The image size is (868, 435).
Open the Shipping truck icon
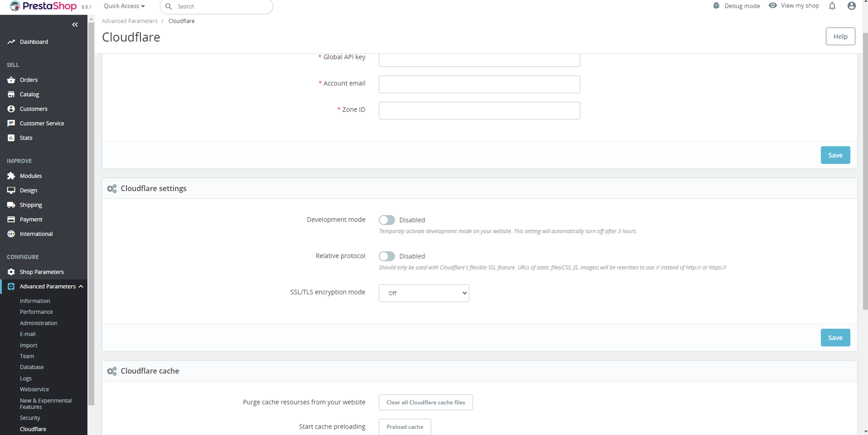11,205
